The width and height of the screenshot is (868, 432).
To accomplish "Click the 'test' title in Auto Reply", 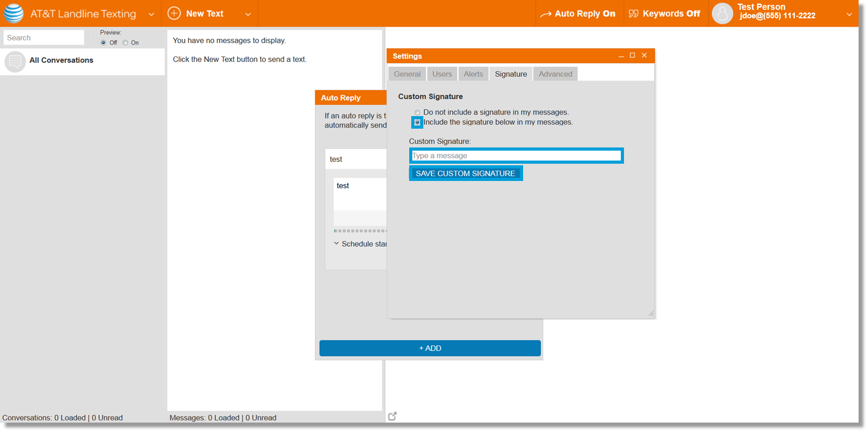I will click(336, 159).
